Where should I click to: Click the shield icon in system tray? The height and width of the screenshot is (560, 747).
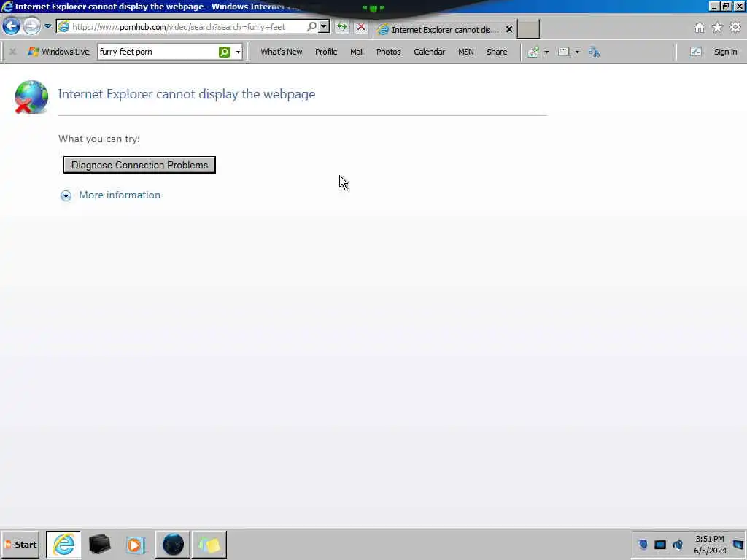coord(642,544)
